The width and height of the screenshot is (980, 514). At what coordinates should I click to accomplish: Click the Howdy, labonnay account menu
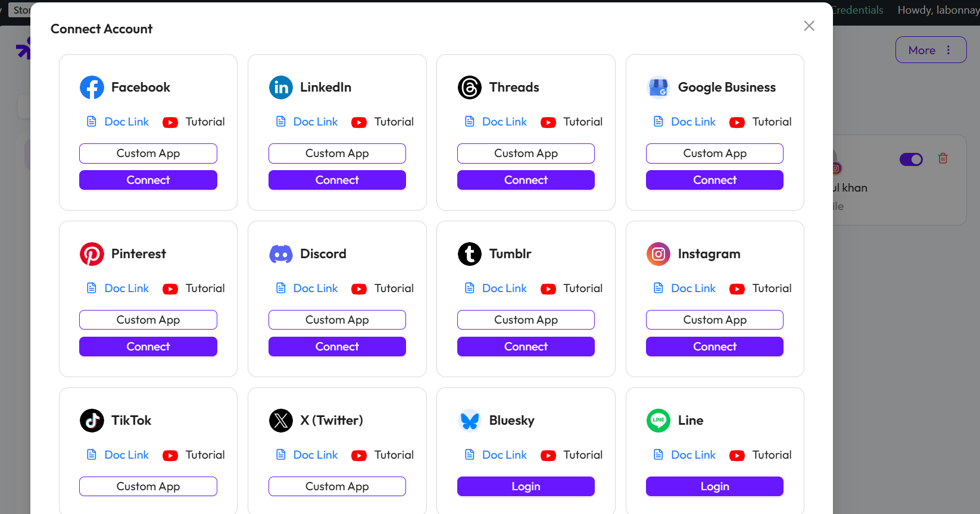937,10
